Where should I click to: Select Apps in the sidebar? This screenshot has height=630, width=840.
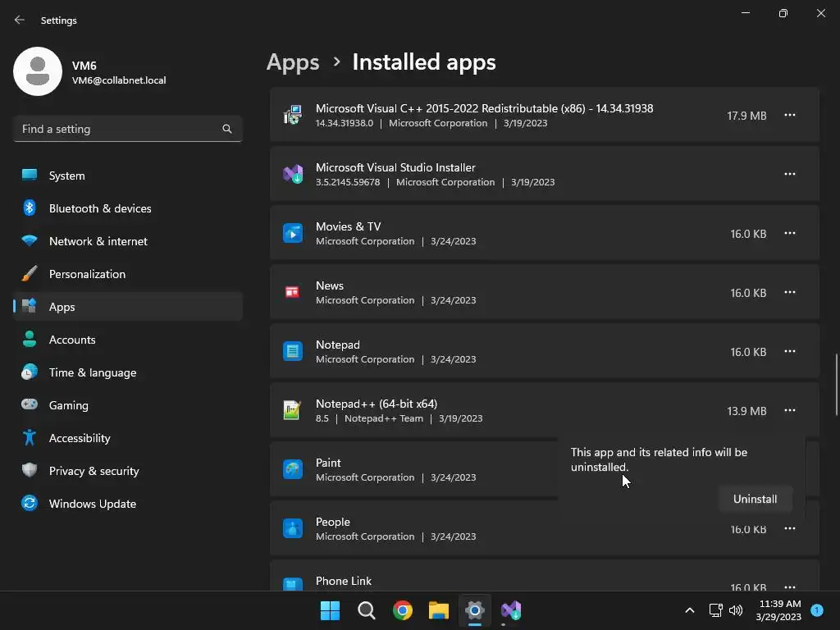(128, 307)
